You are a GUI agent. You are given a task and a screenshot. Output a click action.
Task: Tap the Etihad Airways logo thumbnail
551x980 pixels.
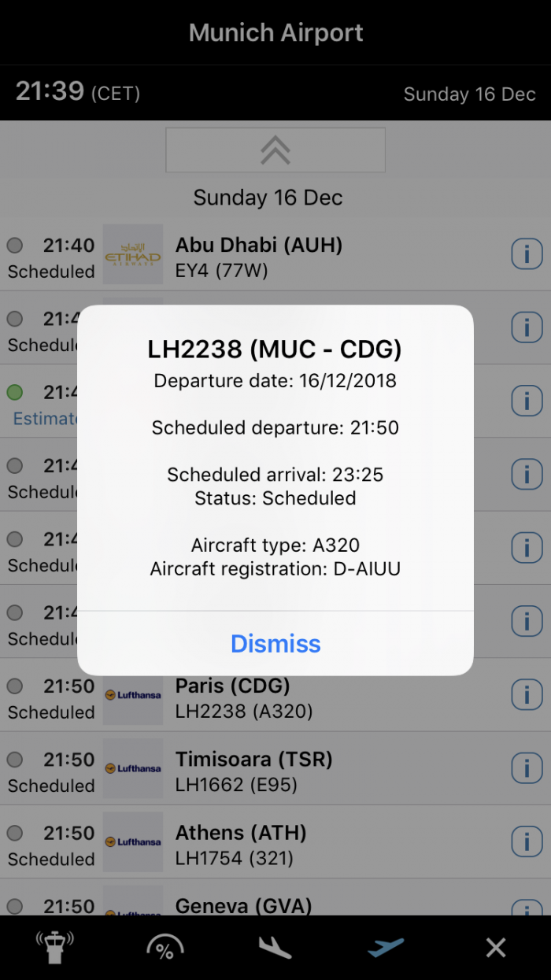point(132,254)
